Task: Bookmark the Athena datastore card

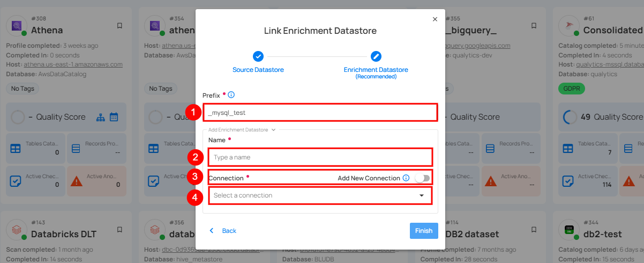Action: click(119, 26)
